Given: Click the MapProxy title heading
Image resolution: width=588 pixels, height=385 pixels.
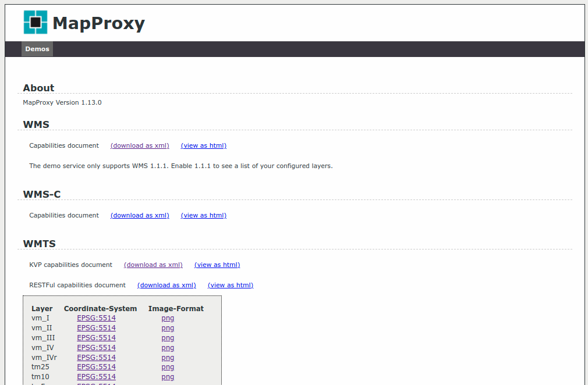Looking at the screenshot, I should [98, 23].
